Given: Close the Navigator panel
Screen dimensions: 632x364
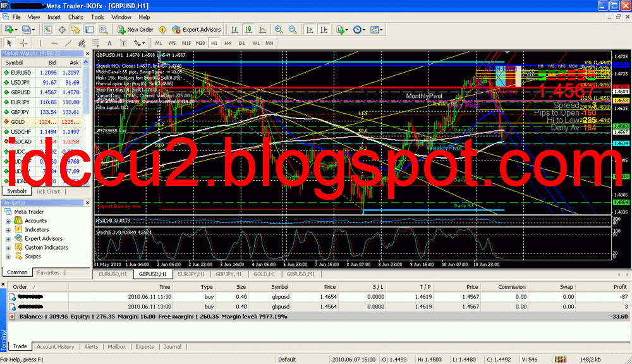Looking at the screenshot, I should point(87,202).
